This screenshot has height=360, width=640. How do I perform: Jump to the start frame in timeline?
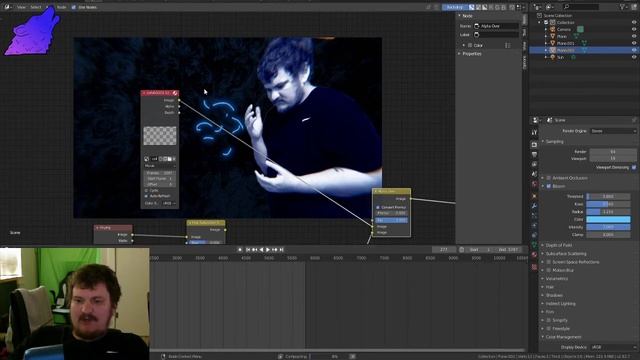pyautogui.click(x=248, y=250)
